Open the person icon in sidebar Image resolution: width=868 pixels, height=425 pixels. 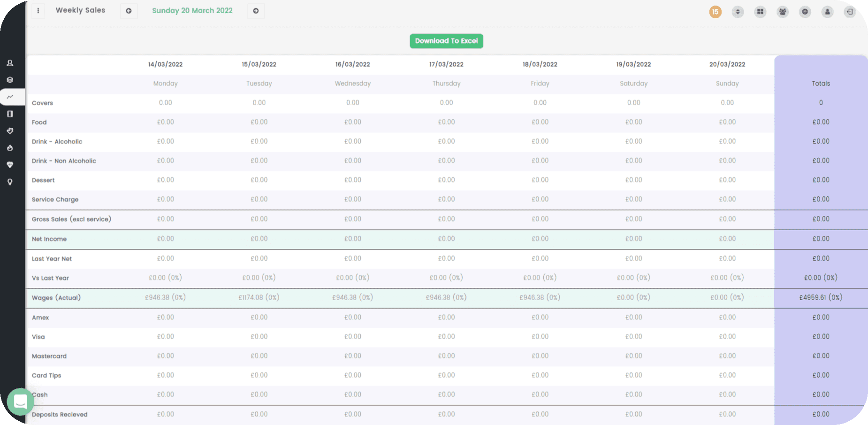10,63
